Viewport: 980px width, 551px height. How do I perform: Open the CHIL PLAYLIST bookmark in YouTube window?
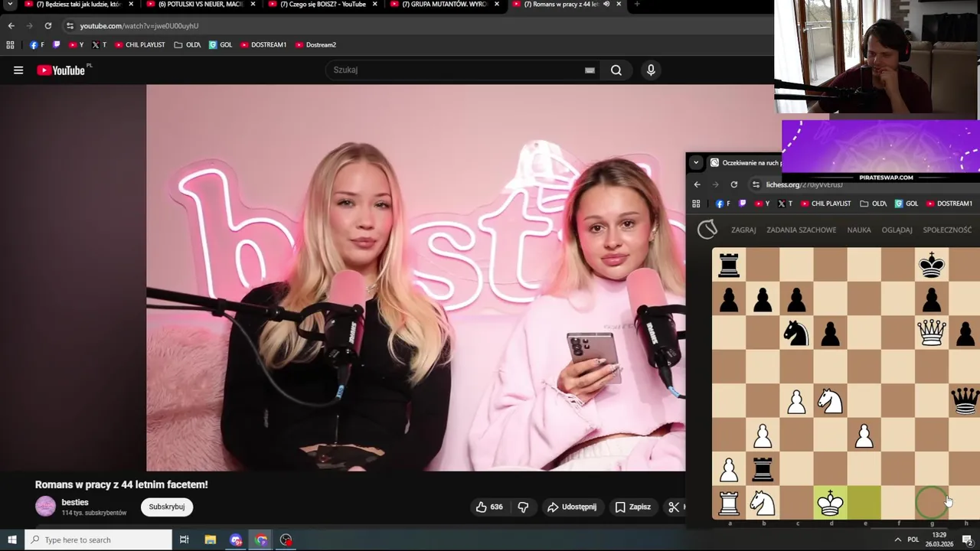coord(140,45)
